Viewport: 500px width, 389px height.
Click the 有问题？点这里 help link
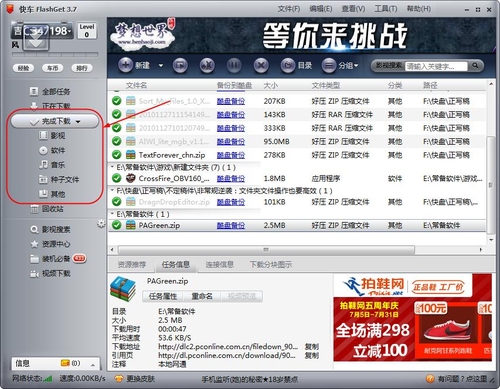[462, 379]
